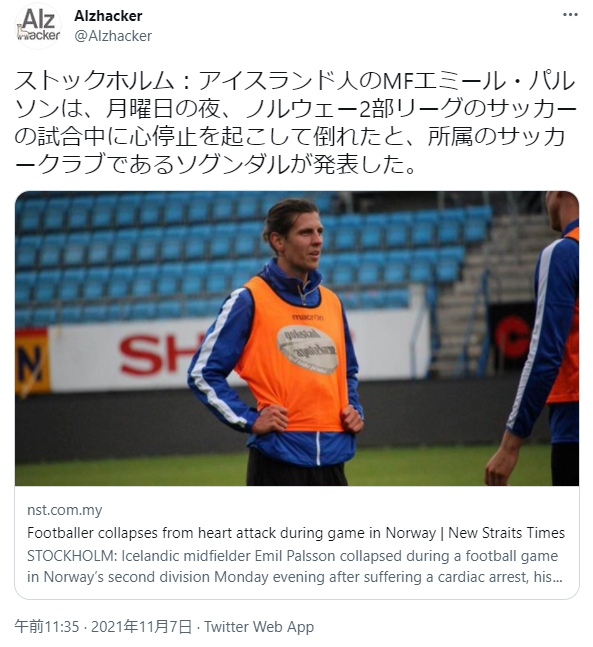Click the @Alzhacker handle
This screenshot has height=647, width=593.
(x=113, y=36)
